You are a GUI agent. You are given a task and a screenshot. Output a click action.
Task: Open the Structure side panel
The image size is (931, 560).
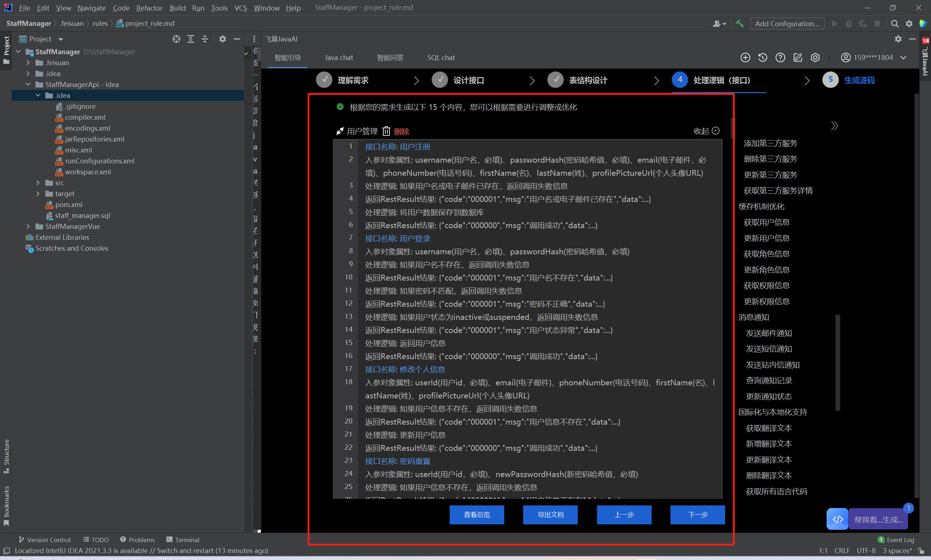tap(6, 456)
